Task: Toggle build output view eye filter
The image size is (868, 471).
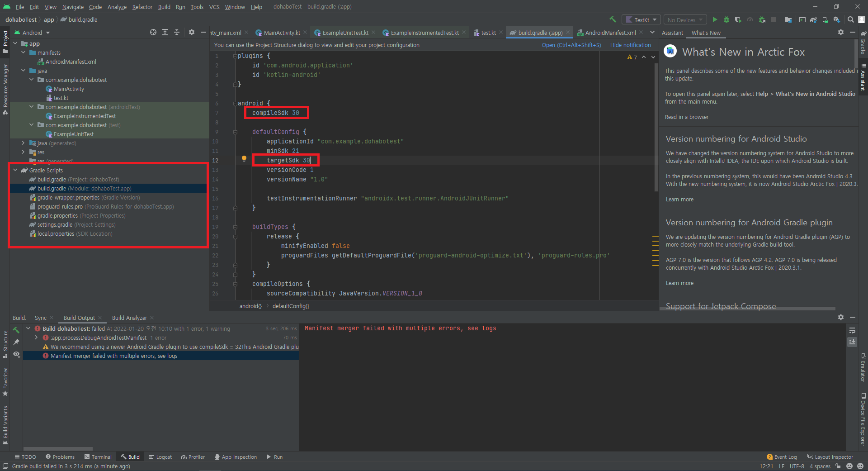Action: (x=16, y=354)
